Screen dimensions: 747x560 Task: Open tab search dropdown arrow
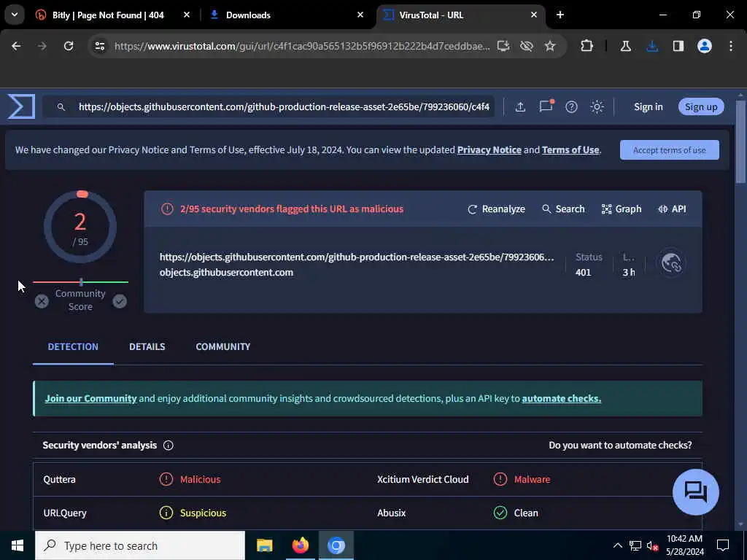point(15,15)
